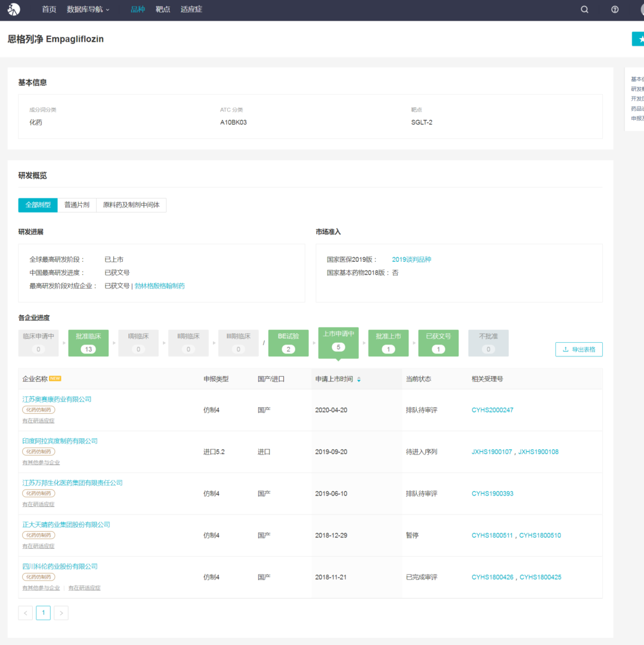Image resolution: width=644 pixels, height=645 pixels.
Task: Click the 导出表格 export button
Action: point(579,349)
